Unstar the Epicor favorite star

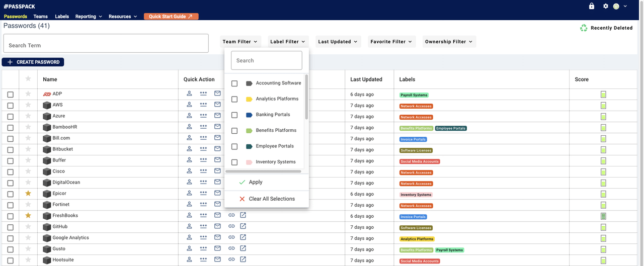pyautogui.click(x=28, y=193)
